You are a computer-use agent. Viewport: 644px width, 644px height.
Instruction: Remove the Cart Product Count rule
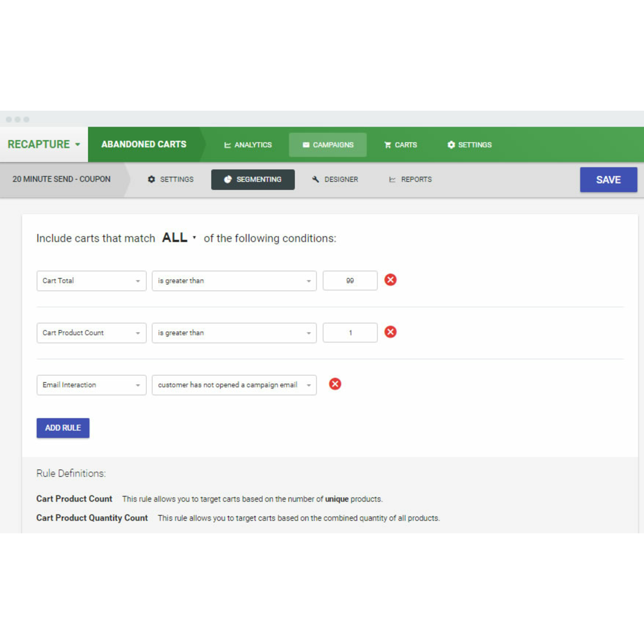pyautogui.click(x=390, y=332)
